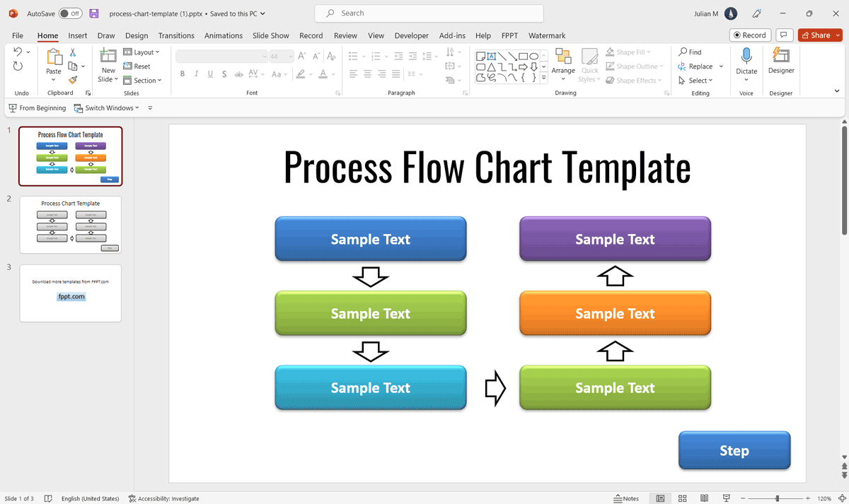This screenshot has height=504, width=849.
Task: Open the Font dialog launcher
Action: point(337,93)
